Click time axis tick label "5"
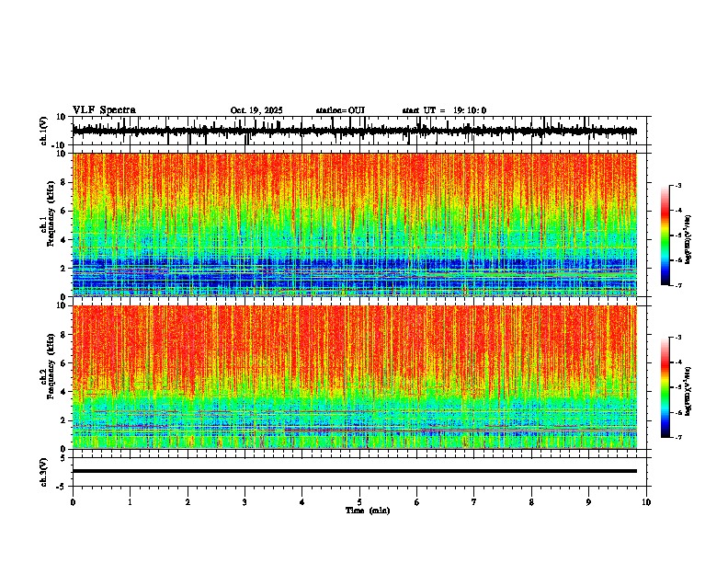 359,502
